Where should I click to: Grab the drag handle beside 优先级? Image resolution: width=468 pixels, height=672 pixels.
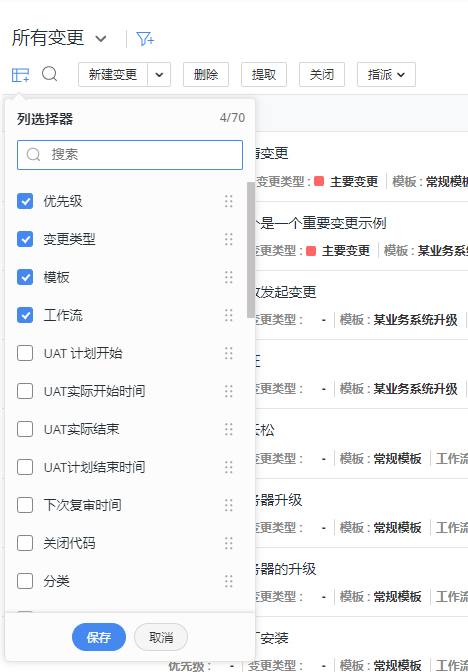point(229,201)
